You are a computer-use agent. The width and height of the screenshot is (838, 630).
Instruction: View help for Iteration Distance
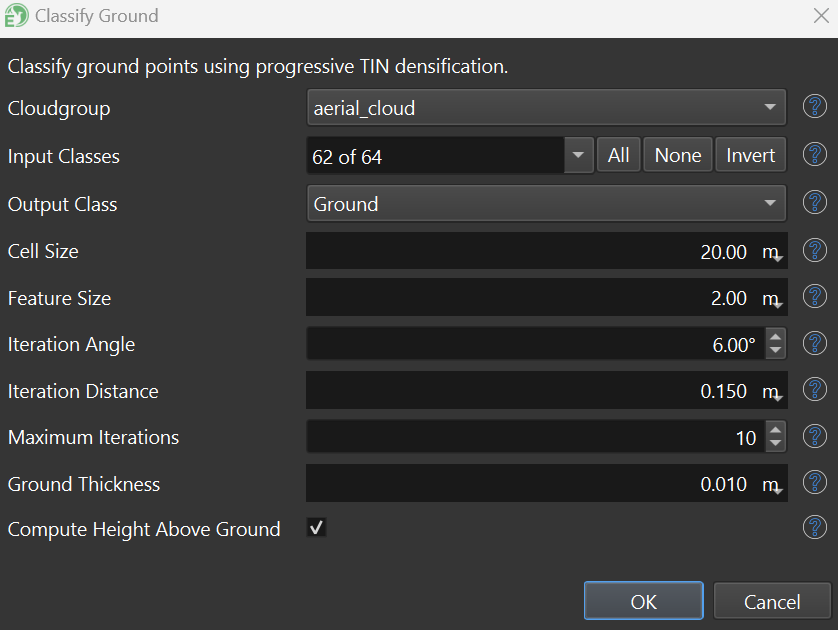point(815,390)
